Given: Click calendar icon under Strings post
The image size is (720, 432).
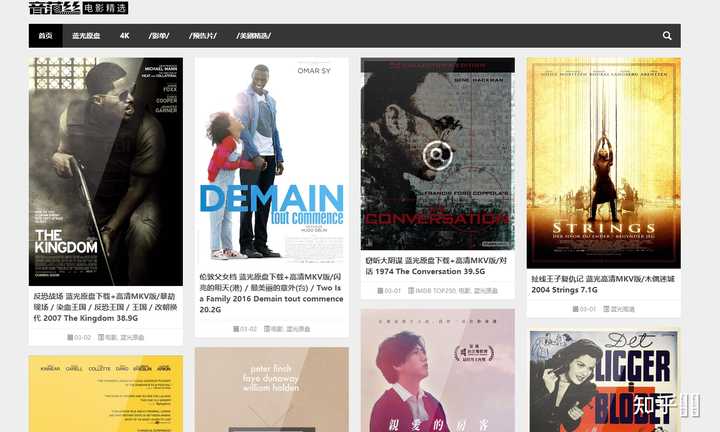Looking at the screenshot, I should pos(575,309).
